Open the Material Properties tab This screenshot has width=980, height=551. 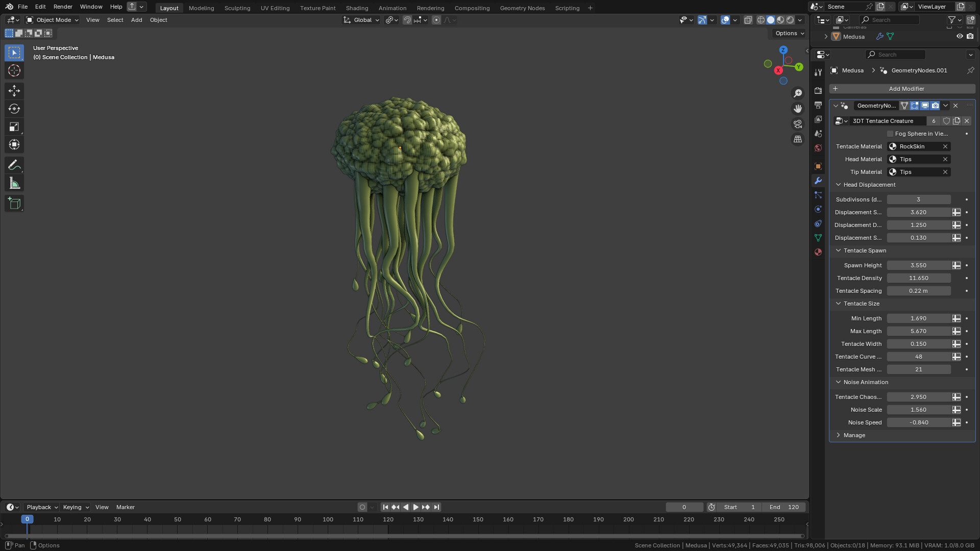coord(818,252)
